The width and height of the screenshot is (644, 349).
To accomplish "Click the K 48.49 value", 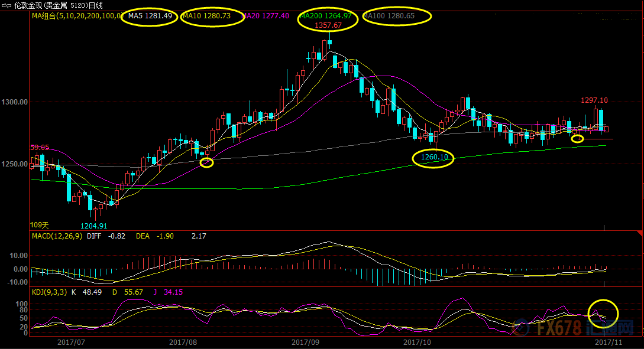I will (x=87, y=292).
